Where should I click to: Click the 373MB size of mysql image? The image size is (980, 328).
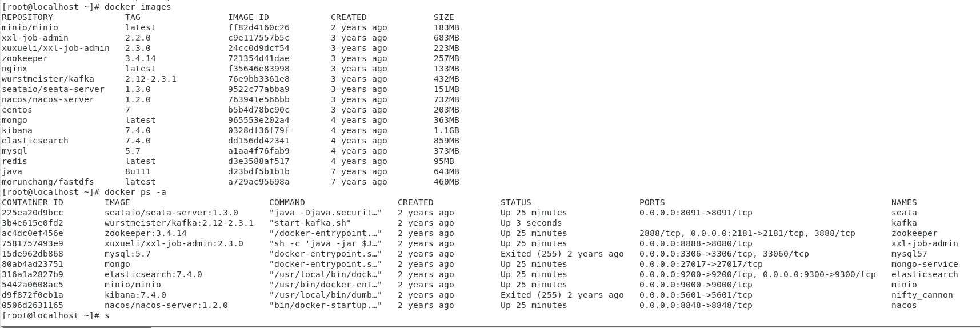(x=446, y=151)
